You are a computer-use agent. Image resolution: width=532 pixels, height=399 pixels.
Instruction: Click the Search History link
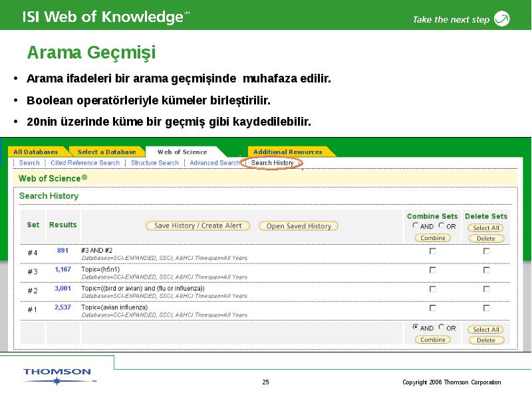pyautogui.click(x=272, y=163)
